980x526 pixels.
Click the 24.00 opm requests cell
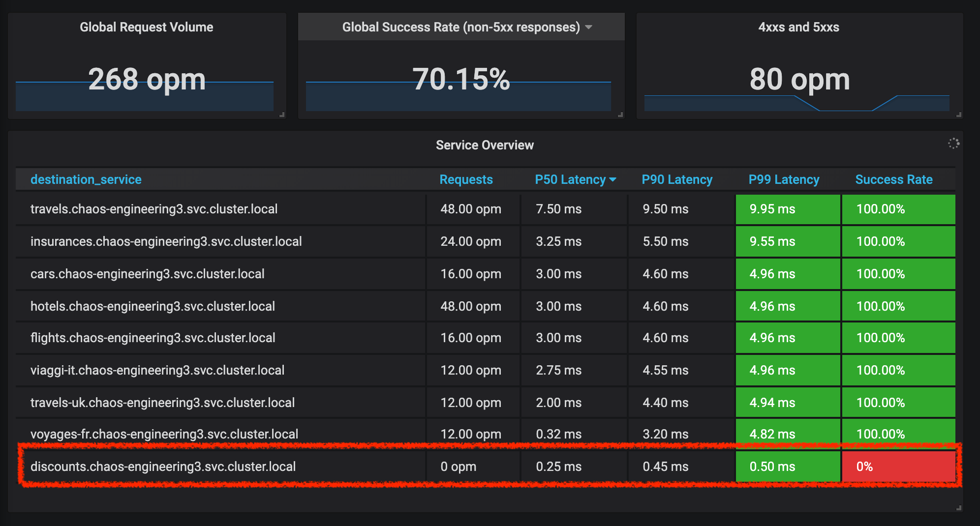click(x=473, y=241)
